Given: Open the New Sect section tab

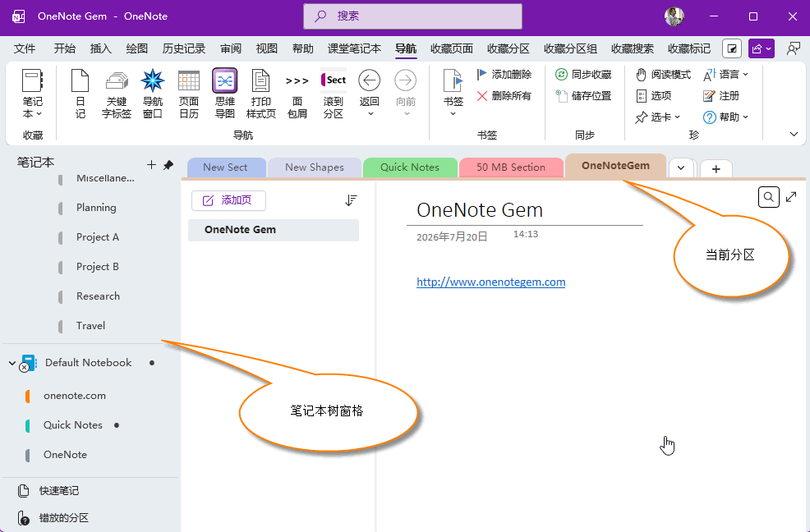Looking at the screenshot, I should point(225,167).
